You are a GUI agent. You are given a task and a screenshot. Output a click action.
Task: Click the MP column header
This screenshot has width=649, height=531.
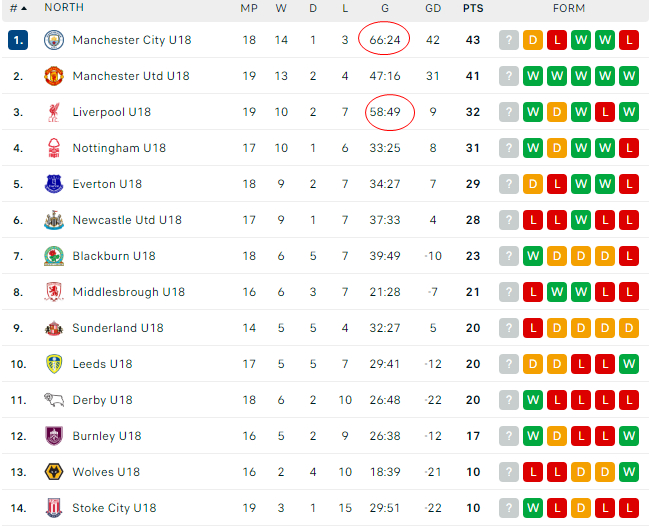tap(249, 8)
